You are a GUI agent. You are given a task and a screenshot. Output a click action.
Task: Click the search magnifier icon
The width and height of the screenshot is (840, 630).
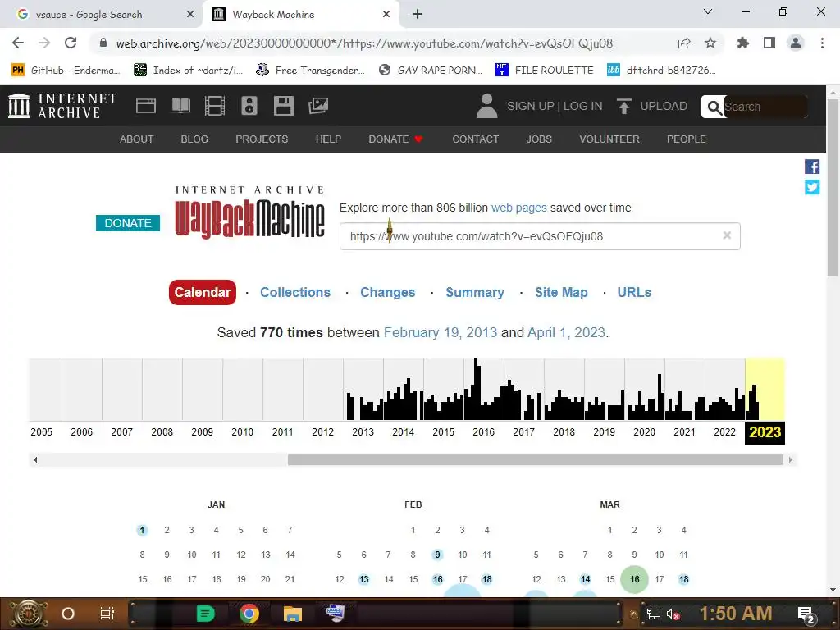pyautogui.click(x=714, y=107)
